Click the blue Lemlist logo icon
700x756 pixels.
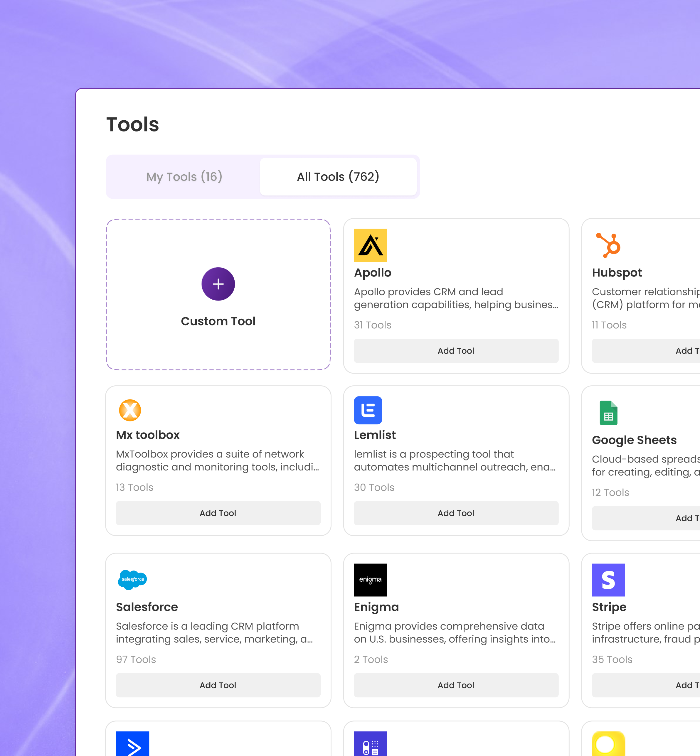pyautogui.click(x=368, y=410)
